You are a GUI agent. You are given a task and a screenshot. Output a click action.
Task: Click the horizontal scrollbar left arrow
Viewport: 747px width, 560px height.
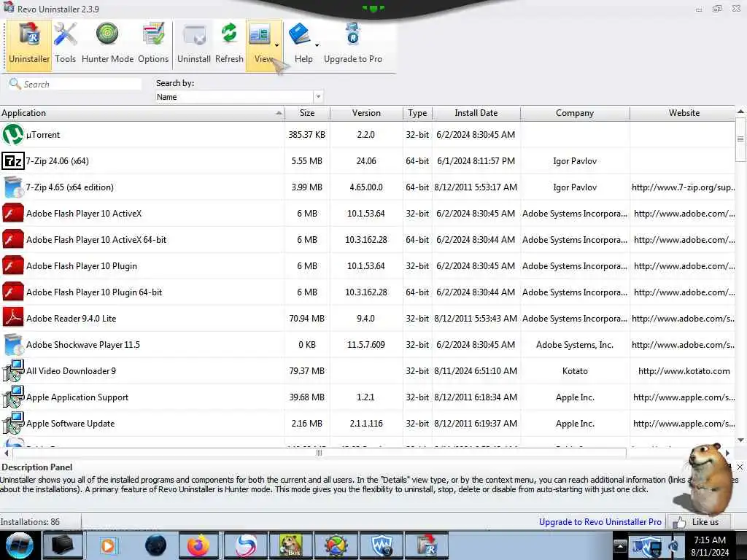[6, 453]
